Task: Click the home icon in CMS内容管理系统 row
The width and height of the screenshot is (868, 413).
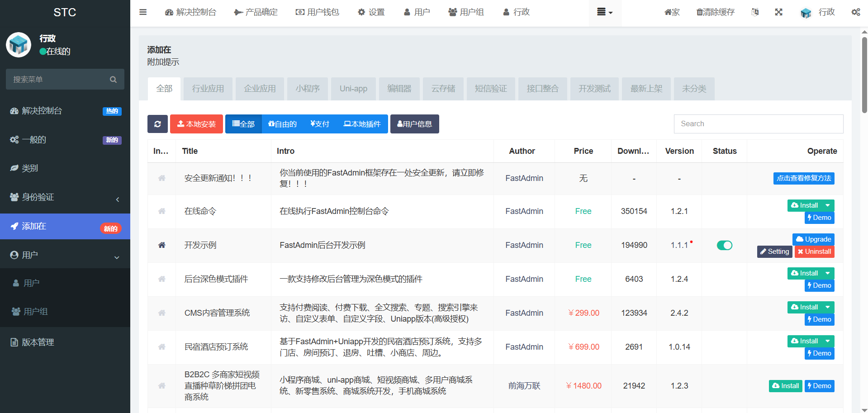Action: tap(161, 313)
